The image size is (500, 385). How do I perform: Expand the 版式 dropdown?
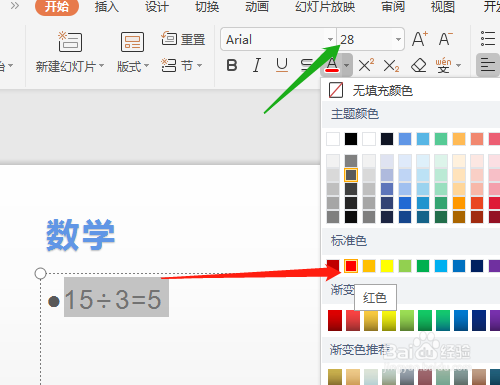pos(146,65)
